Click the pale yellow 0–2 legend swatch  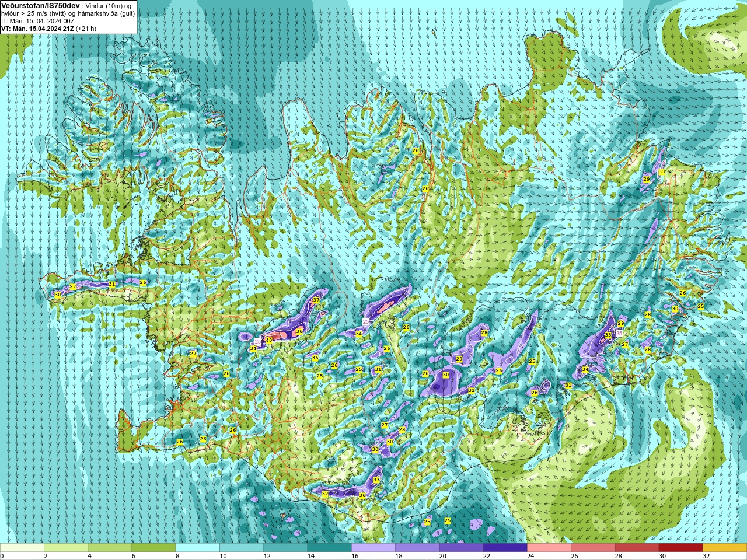pyautogui.click(x=22, y=548)
